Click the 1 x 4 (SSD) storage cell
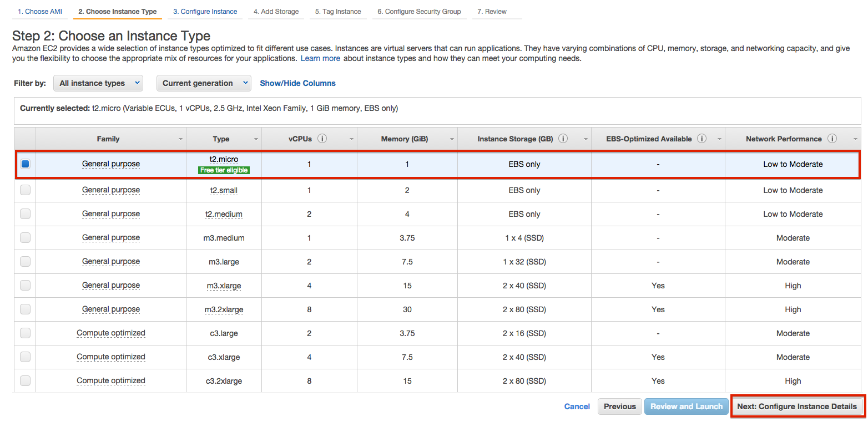This screenshot has width=868, height=422. tap(524, 238)
